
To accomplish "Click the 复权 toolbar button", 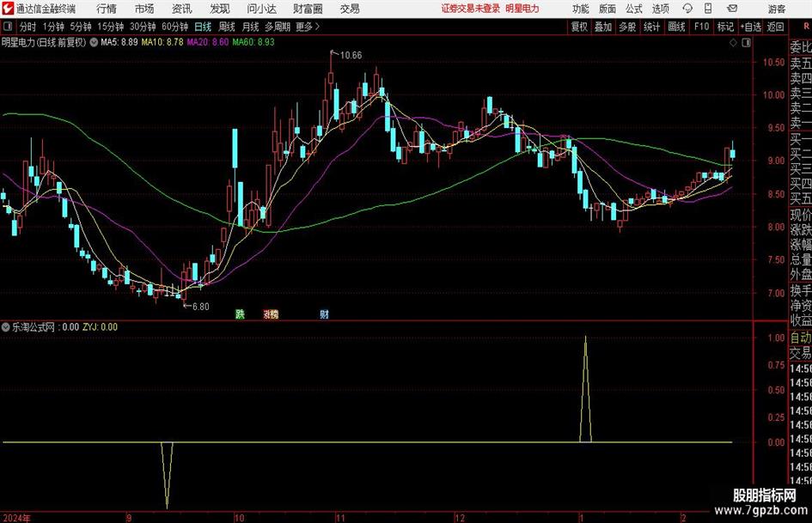I will (579, 27).
